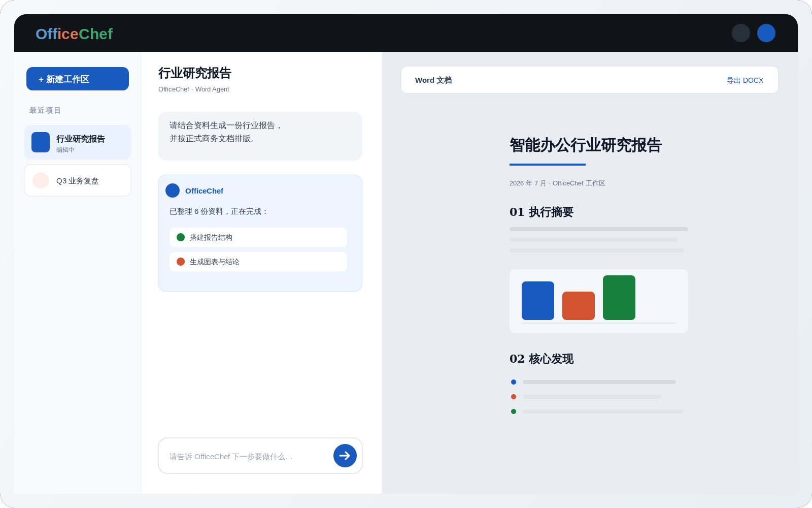The height and width of the screenshot is (508, 812).
Task: Click the OfficeChef agent avatar in chat
Action: click(x=173, y=190)
